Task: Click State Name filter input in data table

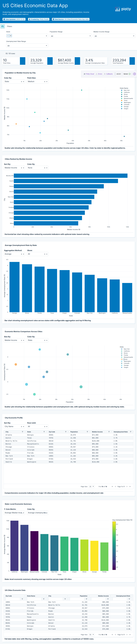Action: tap(34, 599)
